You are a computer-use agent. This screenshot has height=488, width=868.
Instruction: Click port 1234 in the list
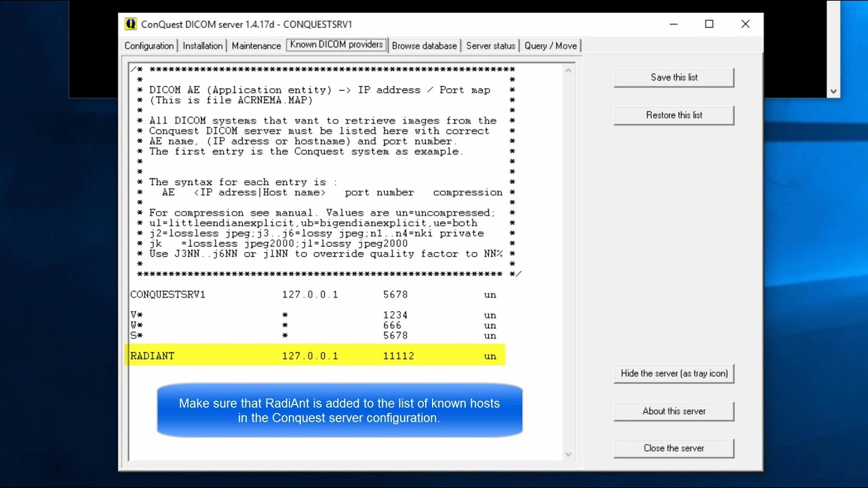[395, 315]
